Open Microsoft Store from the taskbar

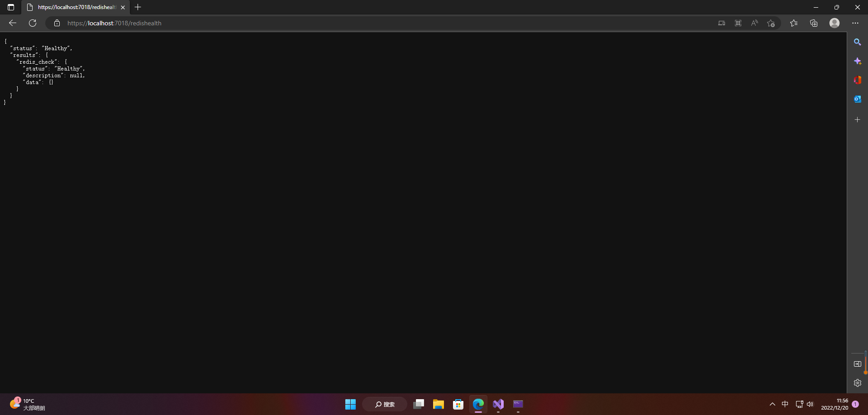(x=458, y=404)
